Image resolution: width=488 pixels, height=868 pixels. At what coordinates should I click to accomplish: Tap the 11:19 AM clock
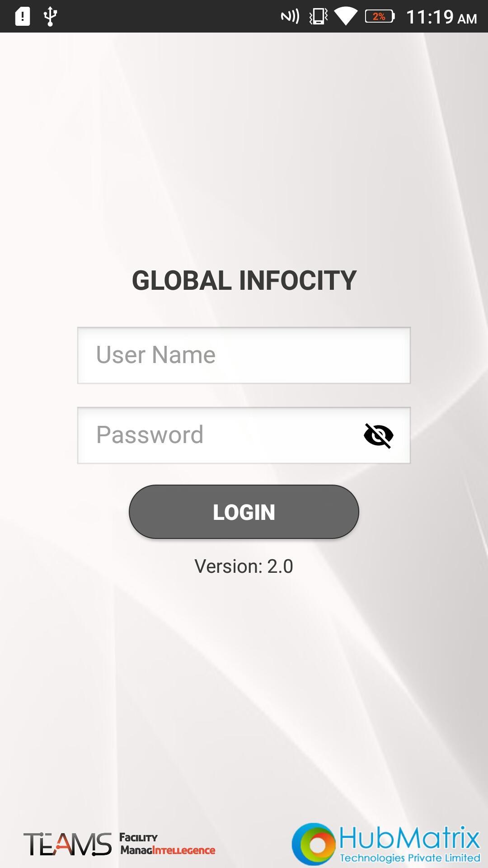441,17
